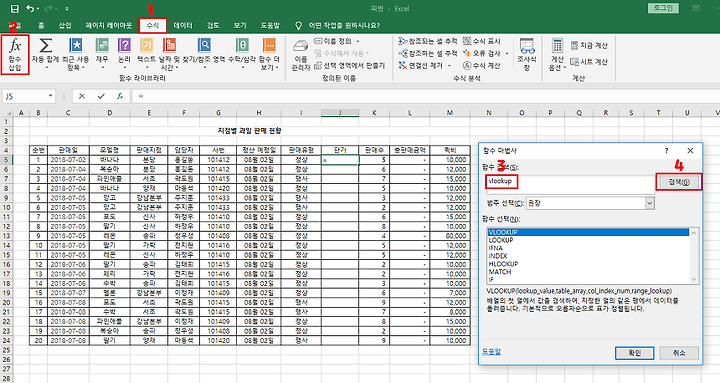Select VLOOKUP in the function list
Viewport: 720px width, 383px height.
[x=588, y=232]
